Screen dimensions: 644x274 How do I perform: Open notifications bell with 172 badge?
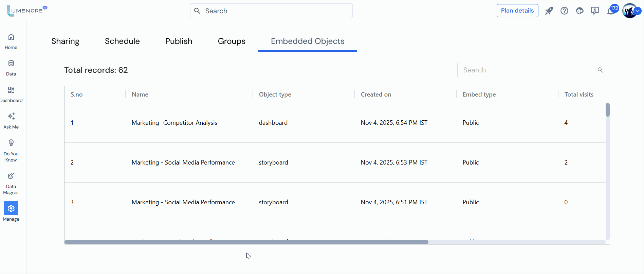pos(612,10)
